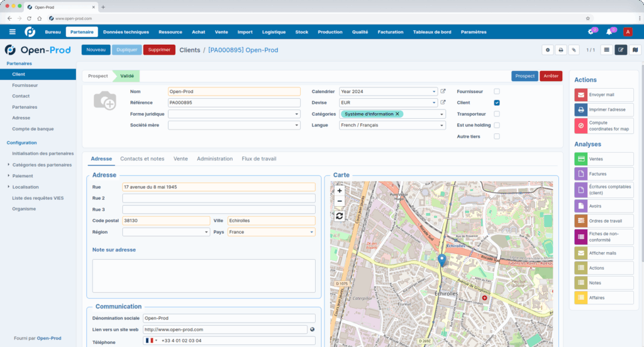
Task: Open the settings gears icon in navbar
Action: point(591,31)
